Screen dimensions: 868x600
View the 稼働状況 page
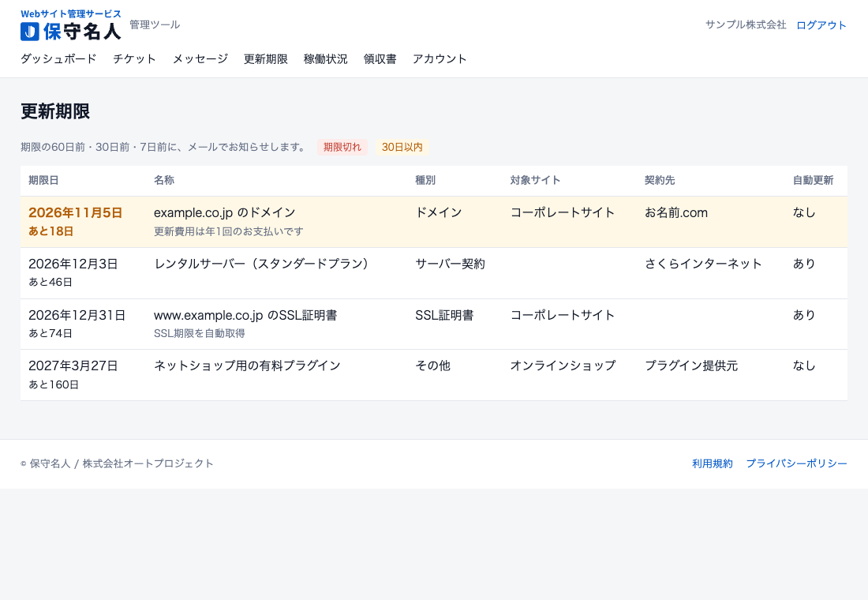point(325,58)
